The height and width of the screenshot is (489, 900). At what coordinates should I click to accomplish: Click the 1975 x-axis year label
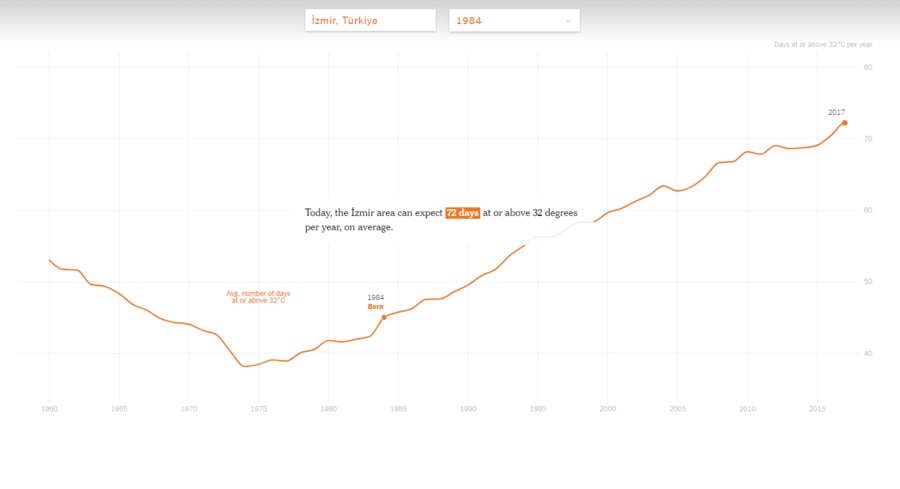[x=259, y=409]
